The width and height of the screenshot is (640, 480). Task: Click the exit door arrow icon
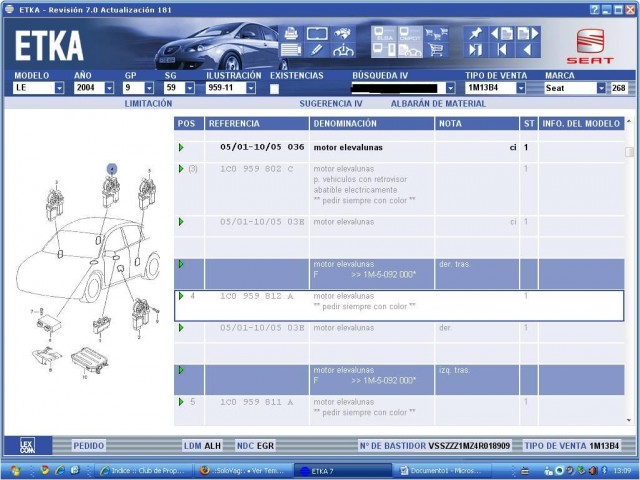[x=476, y=50]
